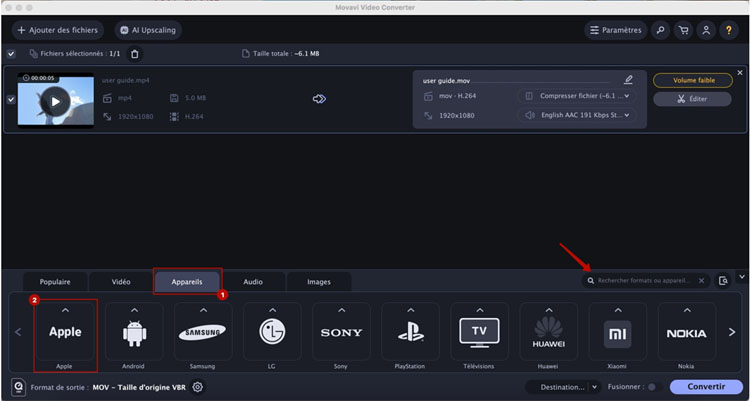
Task: Expand chevron above Sony logo
Action: point(342,310)
